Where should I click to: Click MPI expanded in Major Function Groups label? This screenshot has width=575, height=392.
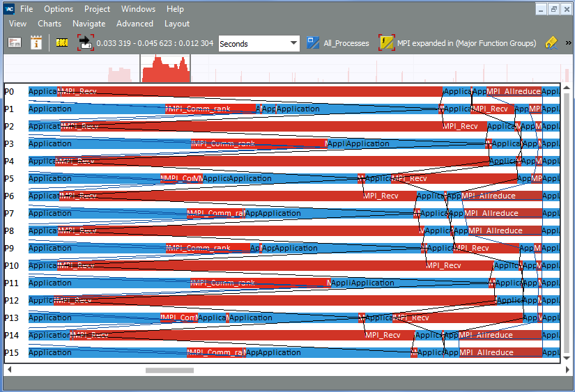point(466,43)
